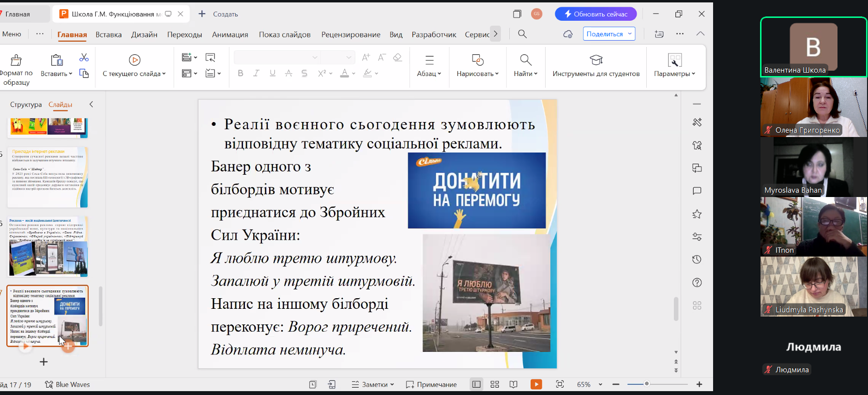This screenshot has width=868, height=395.
Task: Select the slide thumbnail about Coca-Cola internet advertising
Action: coord(47,177)
